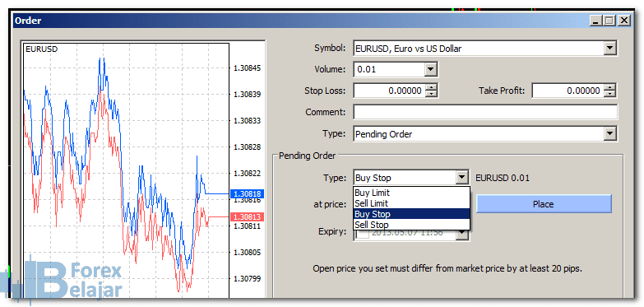Open the Symbol dropdown arrow
The image size is (644, 307).
[609, 49]
